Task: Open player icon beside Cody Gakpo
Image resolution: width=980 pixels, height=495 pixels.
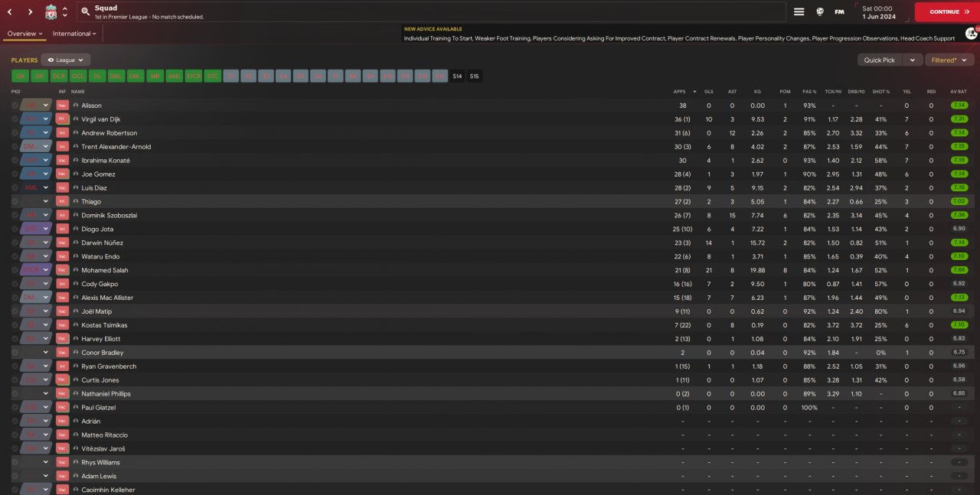Action: pos(76,284)
